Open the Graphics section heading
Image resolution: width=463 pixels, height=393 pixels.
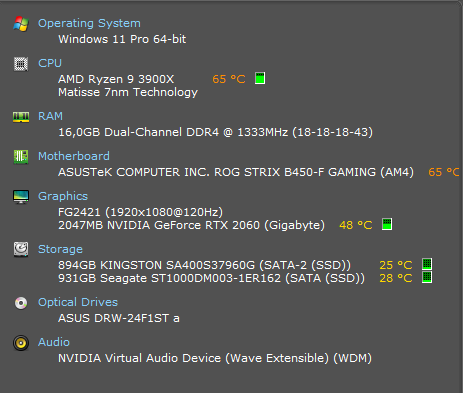[63, 196]
